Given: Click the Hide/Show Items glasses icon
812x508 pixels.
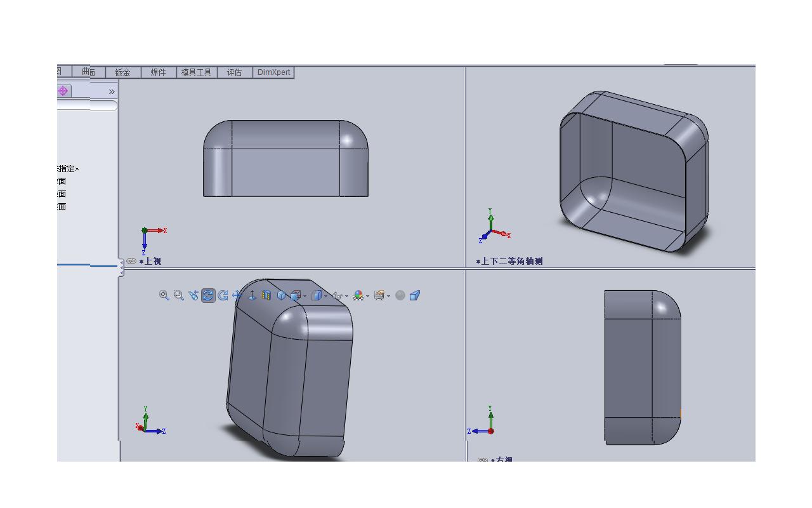Looking at the screenshot, I should click(338, 296).
